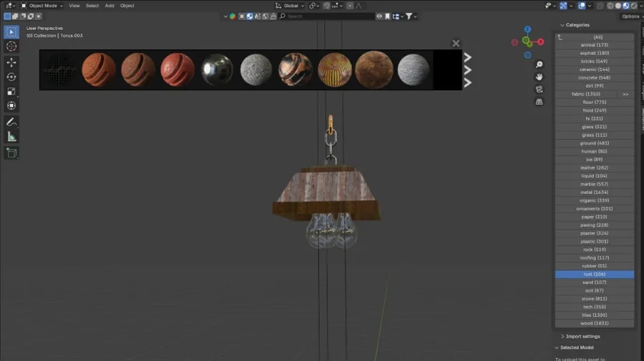Image resolution: width=644 pixels, height=361 pixels.
Task: Open fabric subcategories with >> button
Action: coord(625,94)
